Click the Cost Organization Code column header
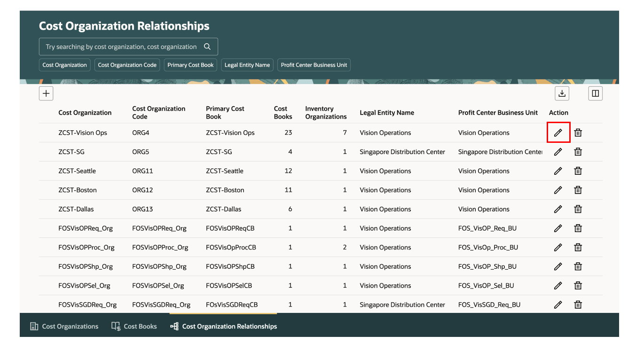The width and height of the screenshot is (644, 359). click(158, 112)
